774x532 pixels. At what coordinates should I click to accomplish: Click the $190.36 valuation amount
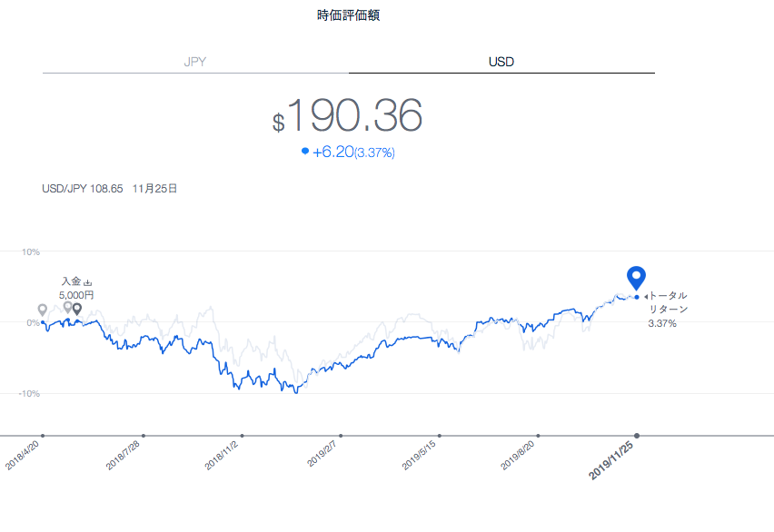pyautogui.click(x=347, y=115)
